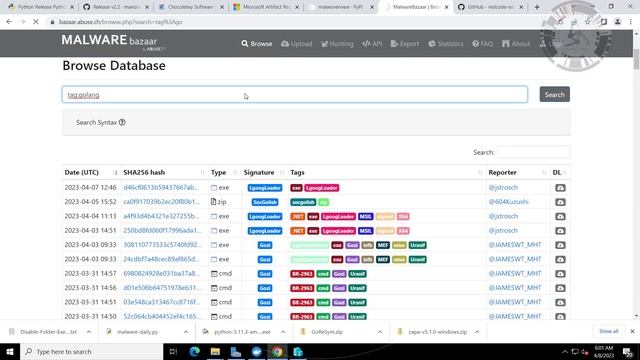Show hidden system tray icons
The width and height of the screenshot is (640, 360).
(x=564, y=351)
